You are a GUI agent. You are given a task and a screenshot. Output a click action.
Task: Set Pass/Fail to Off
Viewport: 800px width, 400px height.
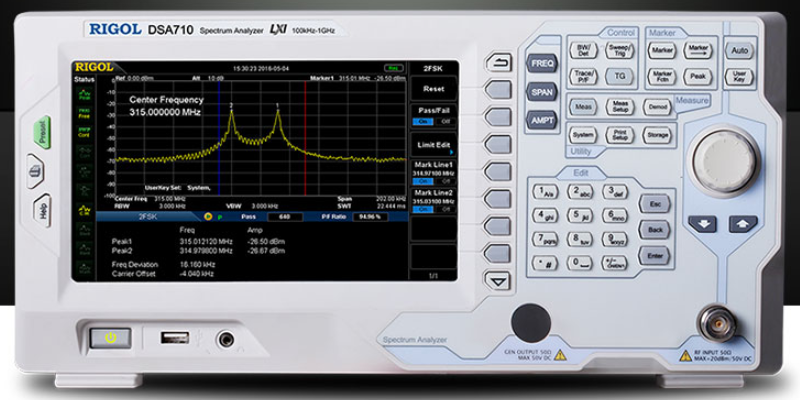pos(445,121)
